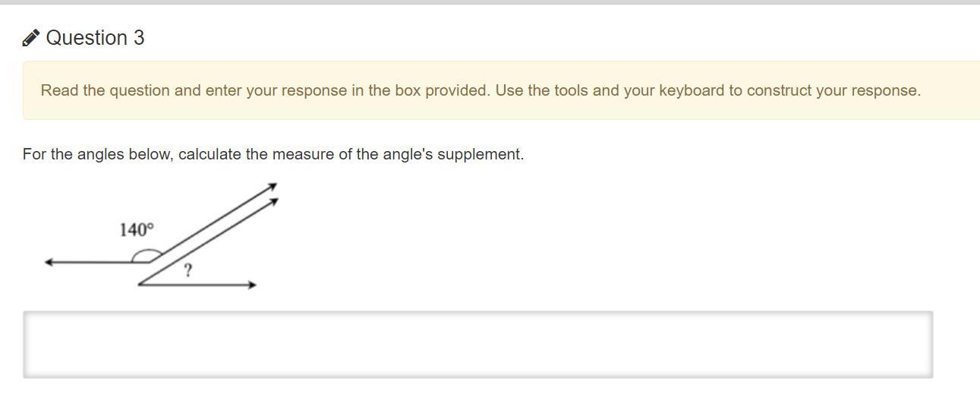Click the vertex of the unknown angle
The image size is (980, 413).
pyautogui.click(x=140, y=285)
